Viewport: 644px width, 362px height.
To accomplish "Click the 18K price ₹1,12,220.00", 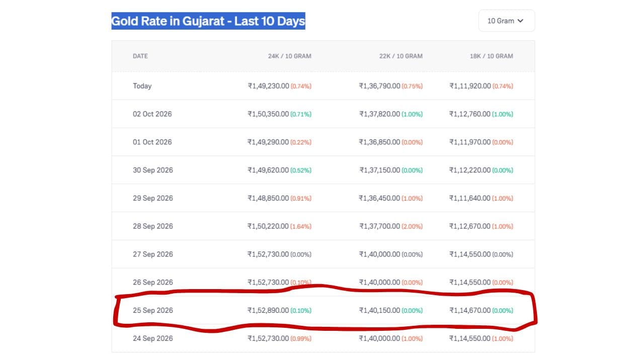I will coord(470,170).
